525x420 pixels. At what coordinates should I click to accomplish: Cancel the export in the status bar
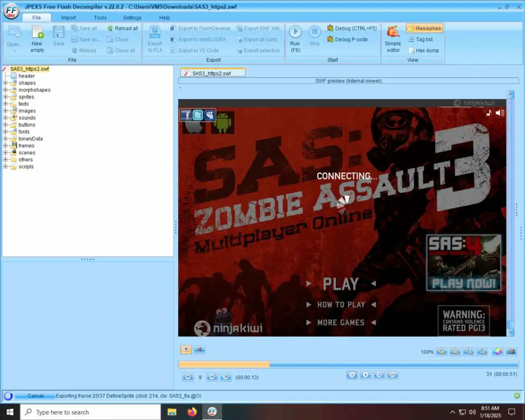[35, 396]
